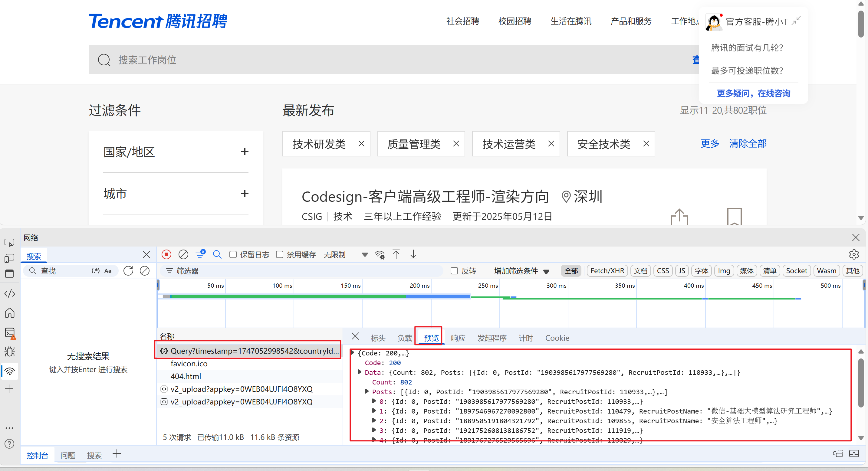Screen dimensions: 868x471
Task: Open the Elements panel icon
Action: (9, 293)
